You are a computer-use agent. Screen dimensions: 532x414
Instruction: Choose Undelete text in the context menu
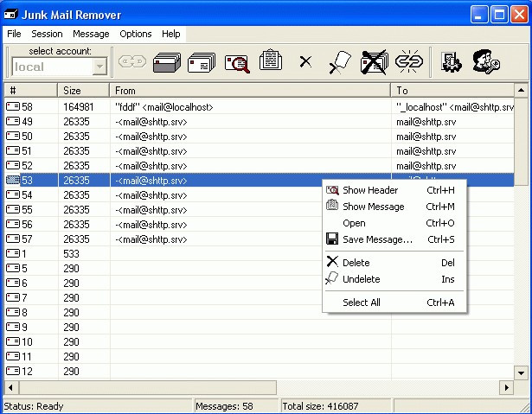362,279
